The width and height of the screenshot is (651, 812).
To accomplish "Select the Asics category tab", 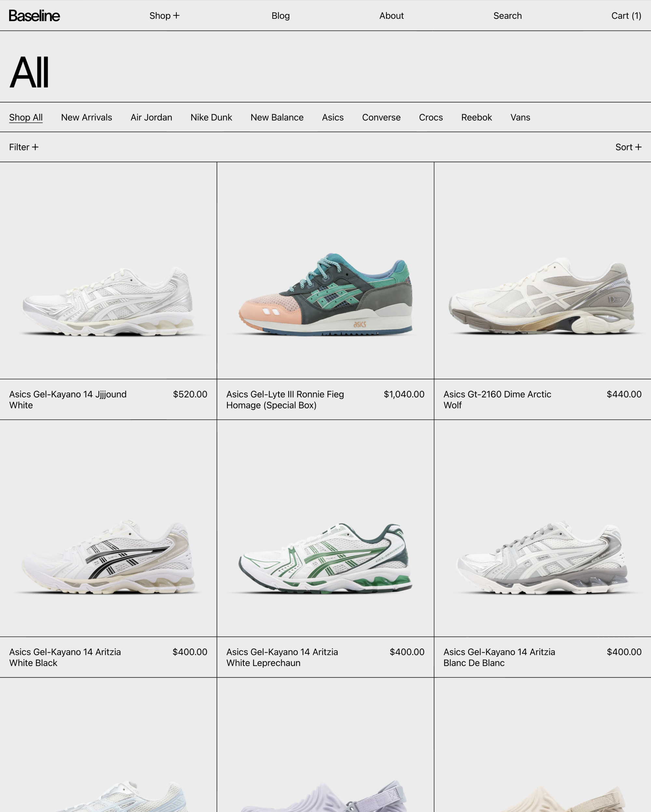I will click(x=333, y=117).
